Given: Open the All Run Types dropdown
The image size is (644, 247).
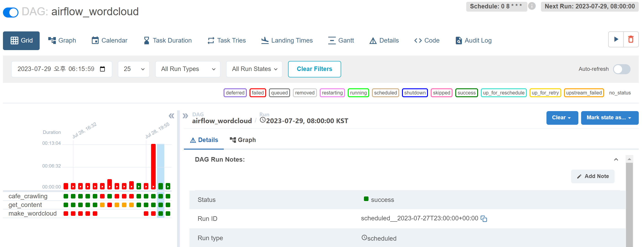Looking at the screenshot, I should coord(188,69).
